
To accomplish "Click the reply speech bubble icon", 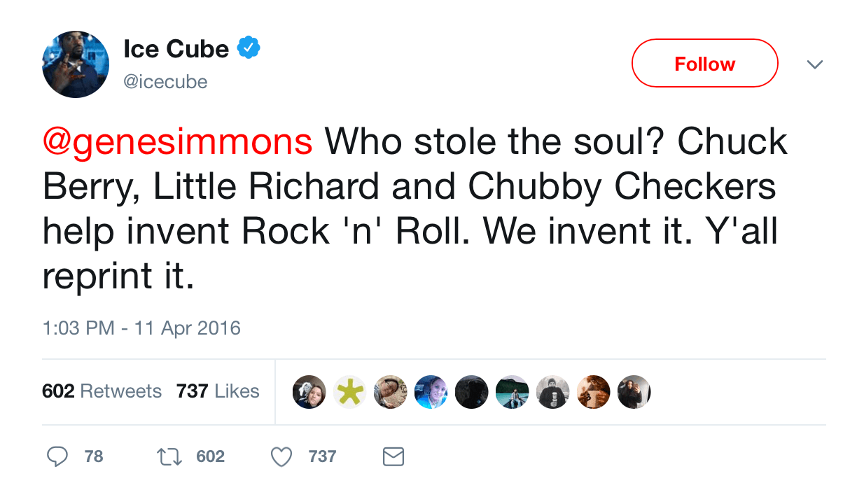I will 57,457.
